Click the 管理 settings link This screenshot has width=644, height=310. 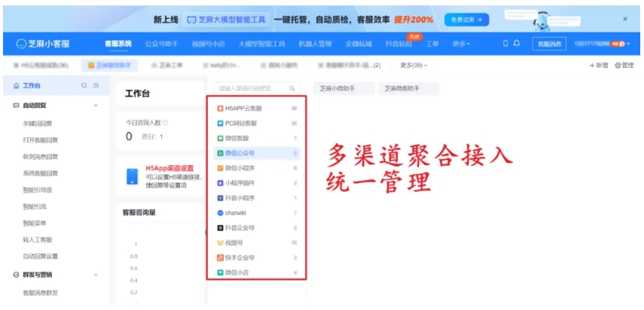[x=624, y=66]
